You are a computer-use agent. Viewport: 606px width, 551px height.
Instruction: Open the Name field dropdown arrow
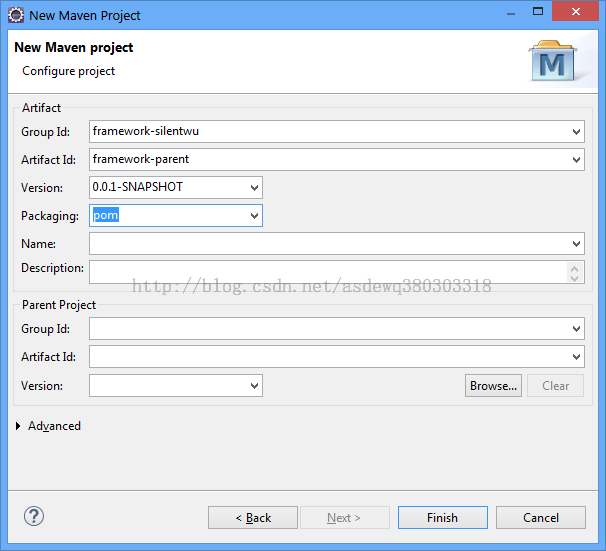click(576, 244)
